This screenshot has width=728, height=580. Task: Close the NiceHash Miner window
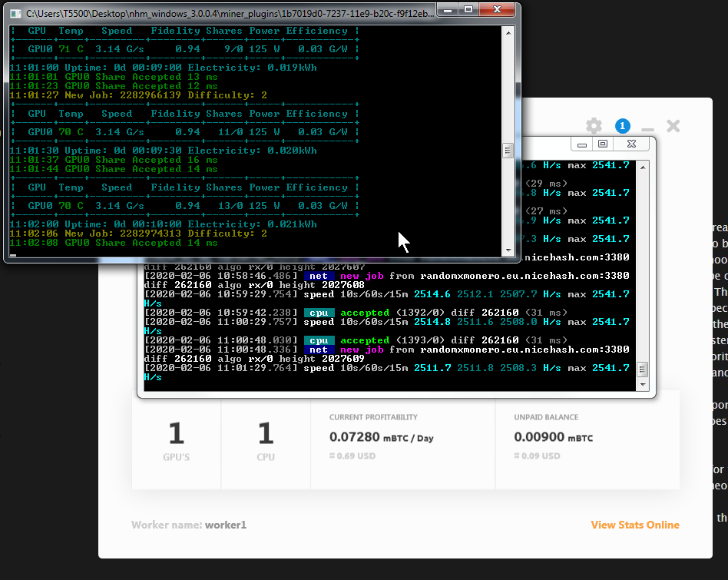tap(673, 126)
